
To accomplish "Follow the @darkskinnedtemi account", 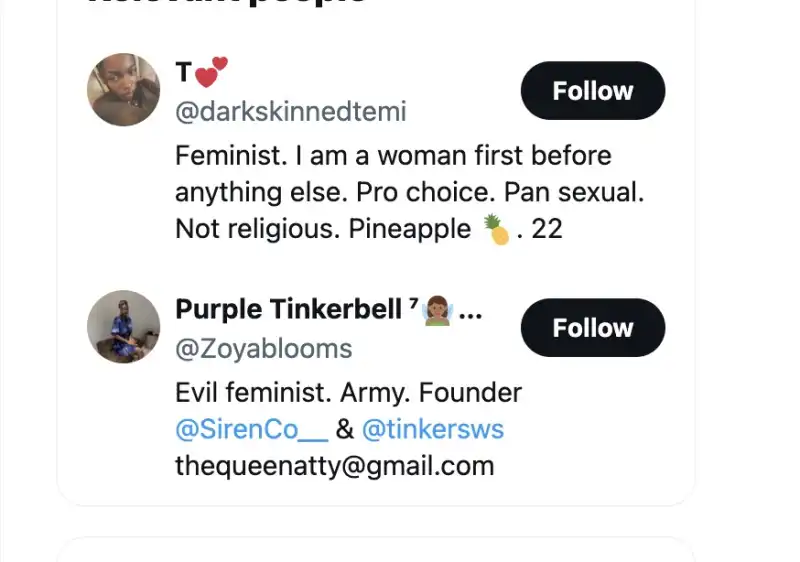I will click(592, 91).
